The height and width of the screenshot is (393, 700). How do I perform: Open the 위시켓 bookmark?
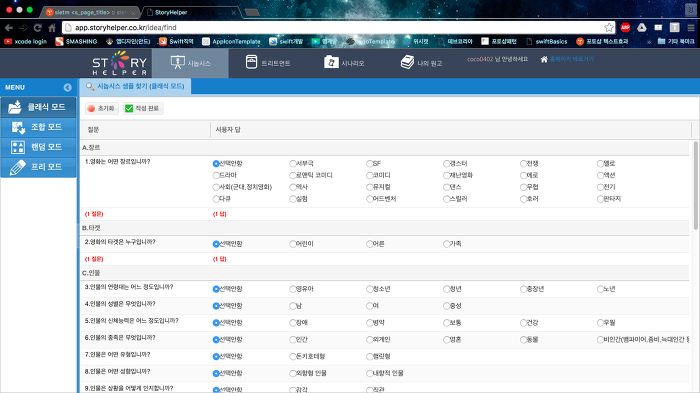pos(416,42)
